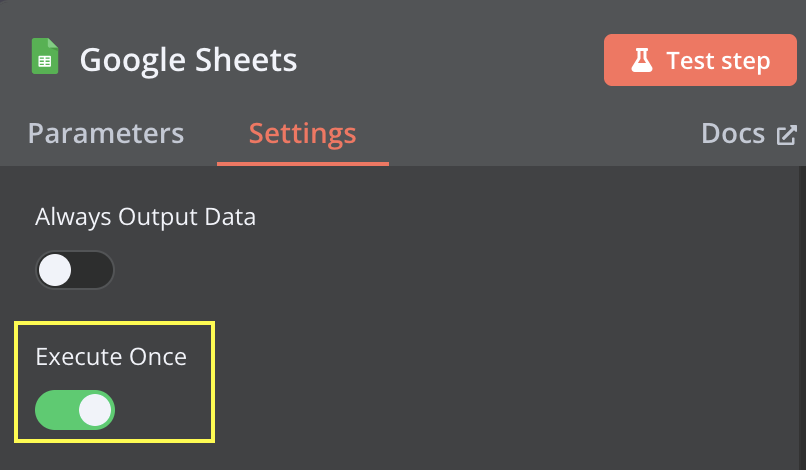Enable the Always Output Data switch
Screen dimensions: 806x470
[x=75, y=270]
